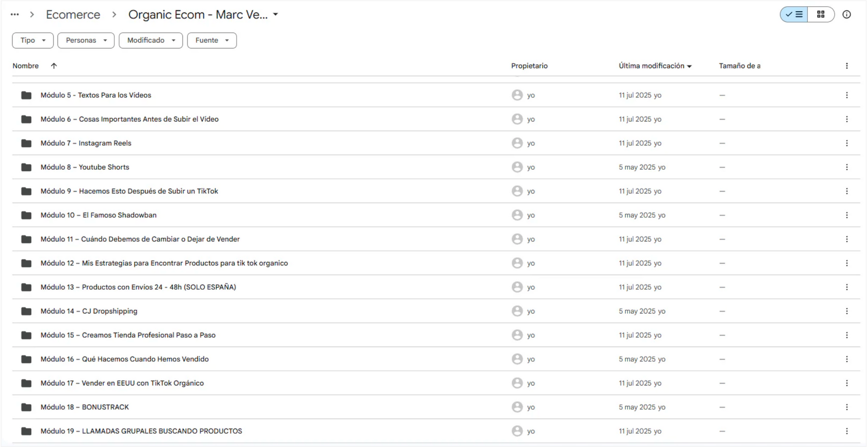868x447 pixels.
Task: Open more actions for Módulo 5 row
Action: [847, 95]
